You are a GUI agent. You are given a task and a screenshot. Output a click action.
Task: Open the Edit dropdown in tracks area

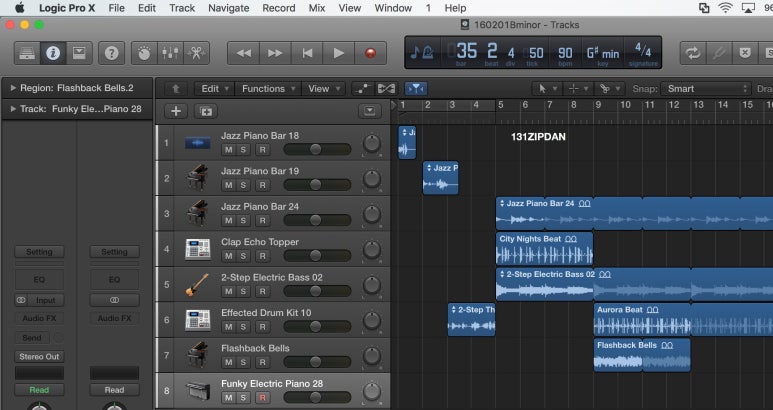tap(215, 89)
